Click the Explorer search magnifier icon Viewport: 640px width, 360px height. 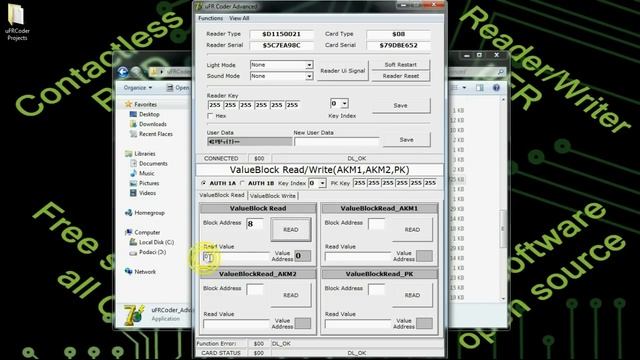click(x=500, y=72)
